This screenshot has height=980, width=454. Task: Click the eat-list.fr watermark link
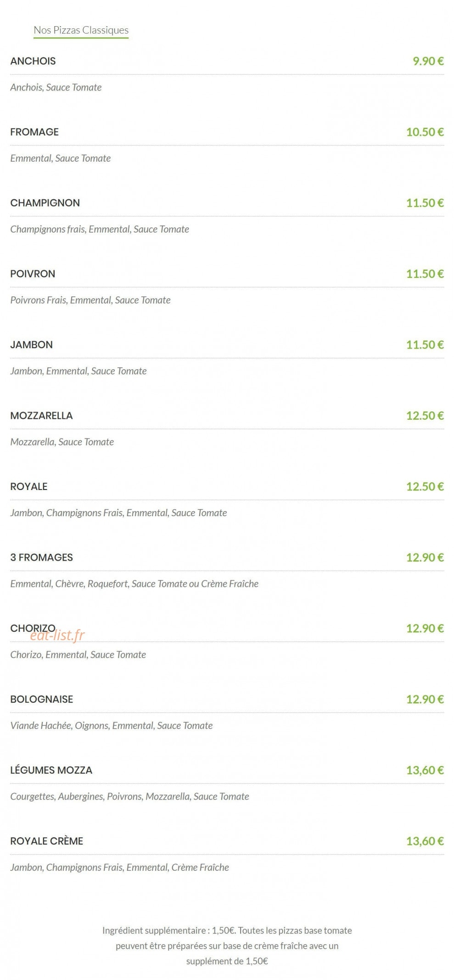58,636
